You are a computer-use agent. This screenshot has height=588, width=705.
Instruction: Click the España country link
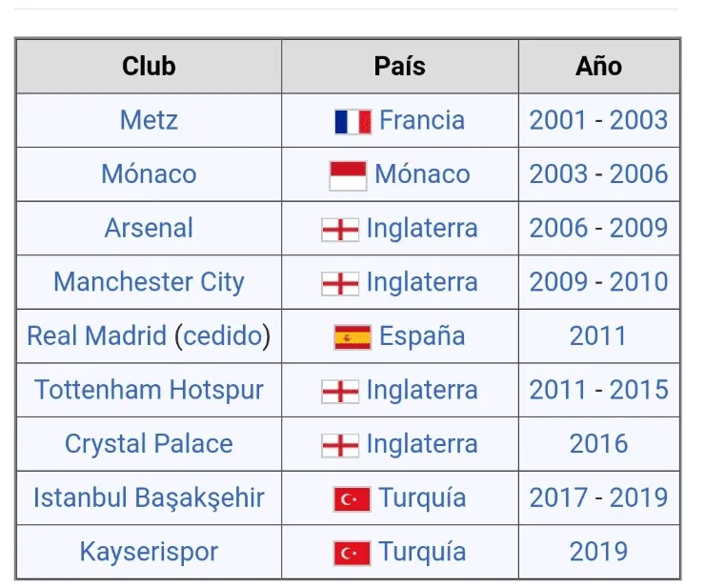(x=421, y=336)
